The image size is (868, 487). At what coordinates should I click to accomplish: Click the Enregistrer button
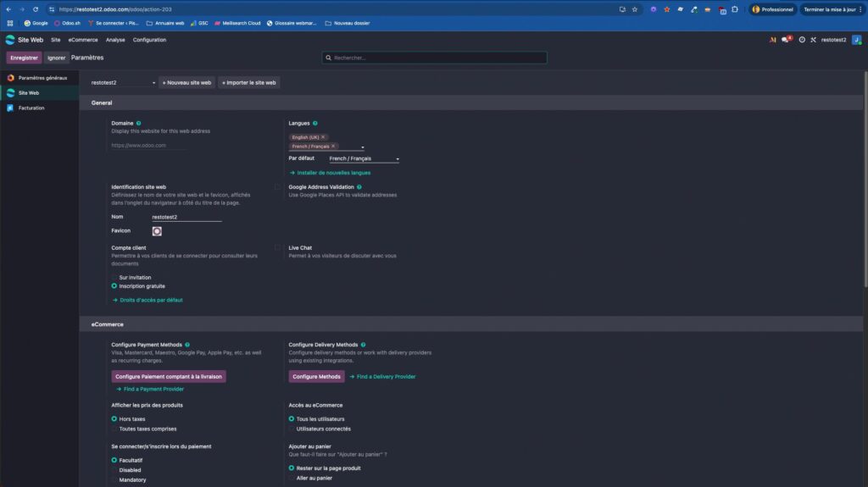tap(24, 58)
